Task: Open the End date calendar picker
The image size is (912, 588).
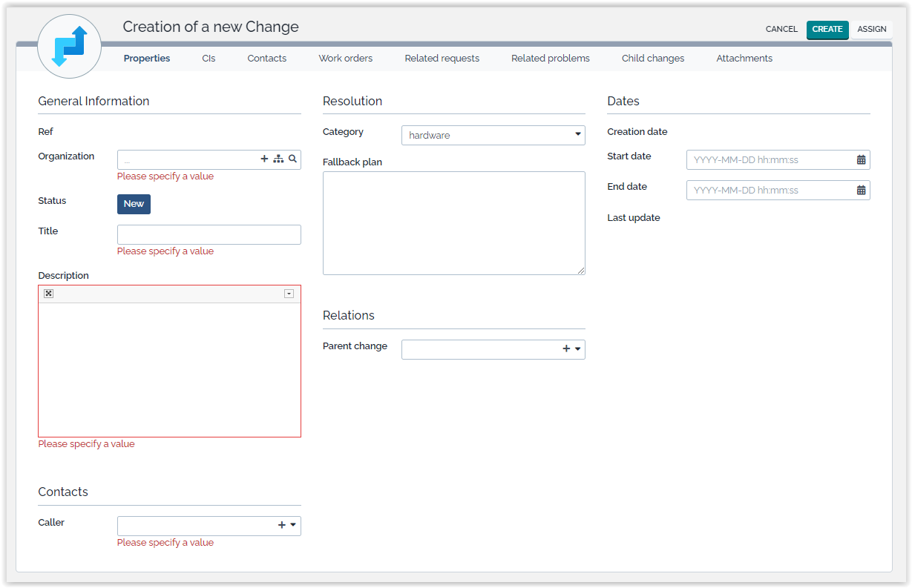Action: (x=861, y=190)
